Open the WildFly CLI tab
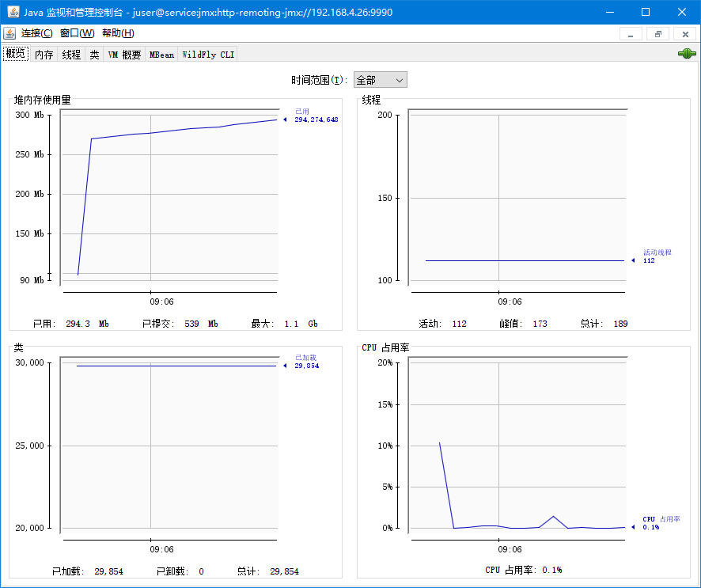Viewport: 701px width, 588px height. click(x=208, y=55)
